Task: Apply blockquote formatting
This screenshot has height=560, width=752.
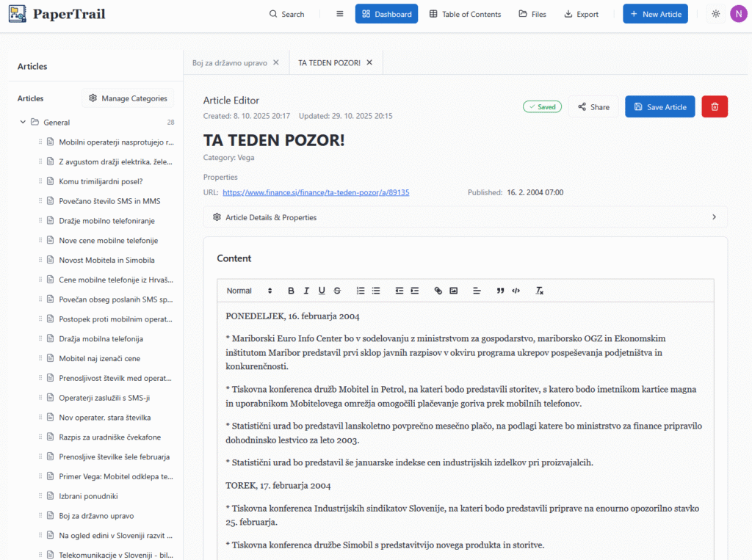Action: (500, 291)
